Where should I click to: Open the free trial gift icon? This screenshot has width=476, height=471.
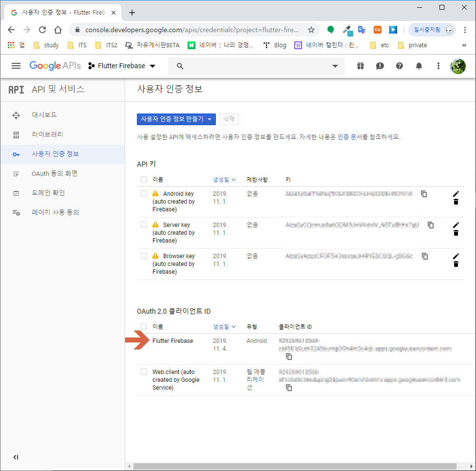(x=361, y=66)
